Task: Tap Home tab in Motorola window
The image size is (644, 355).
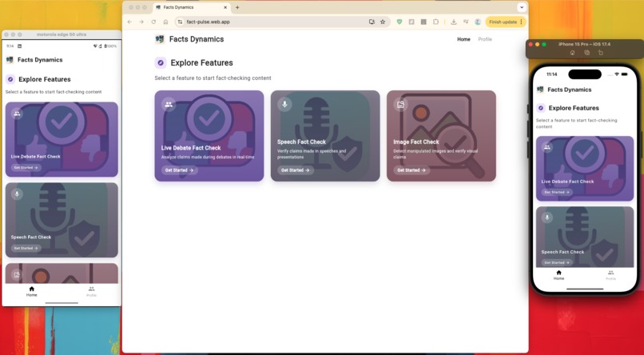Action: tap(32, 292)
